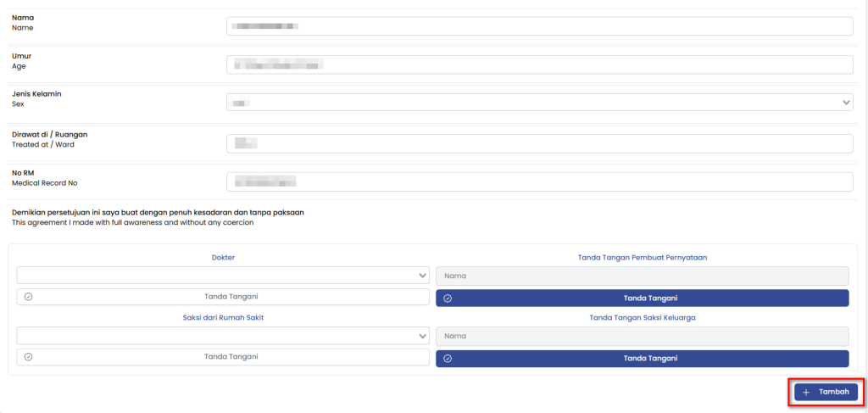
Task: Click the No RM medical record field
Action: (539, 181)
